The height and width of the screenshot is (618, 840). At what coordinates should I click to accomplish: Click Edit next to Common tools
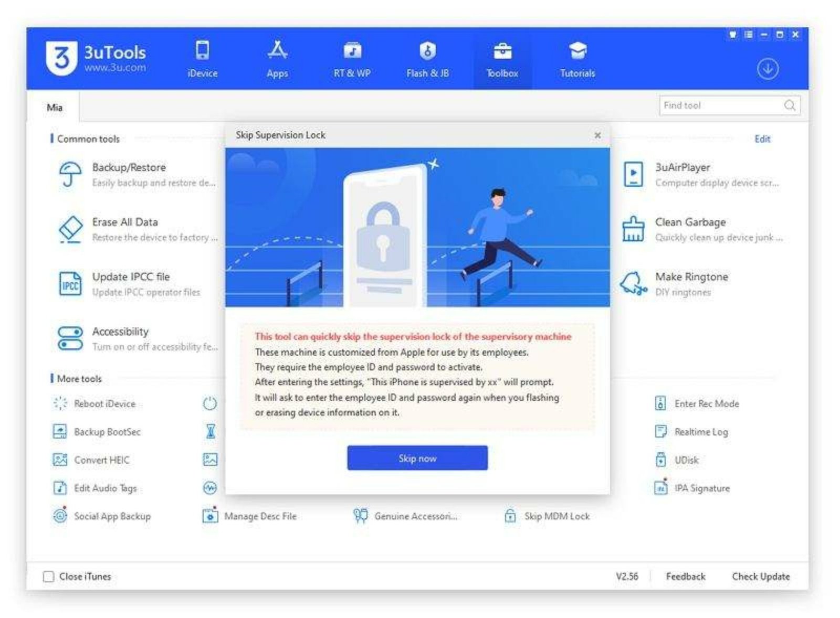click(762, 139)
